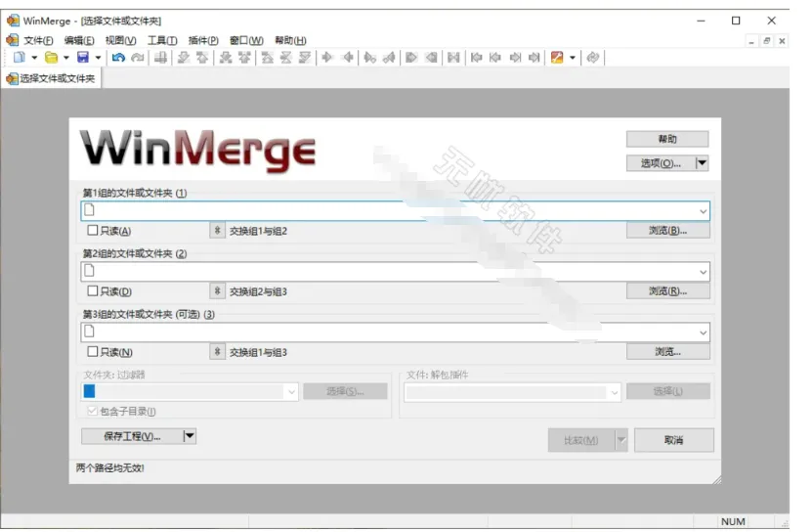Open the 视图(V) menu
Viewport: 812px width, 532px height.
tap(120, 40)
